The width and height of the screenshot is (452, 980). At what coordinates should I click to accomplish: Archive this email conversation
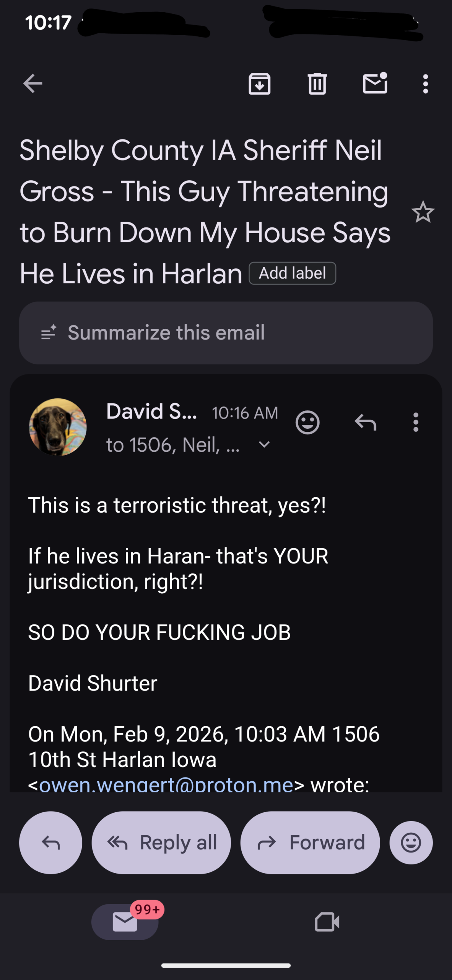(260, 83)
